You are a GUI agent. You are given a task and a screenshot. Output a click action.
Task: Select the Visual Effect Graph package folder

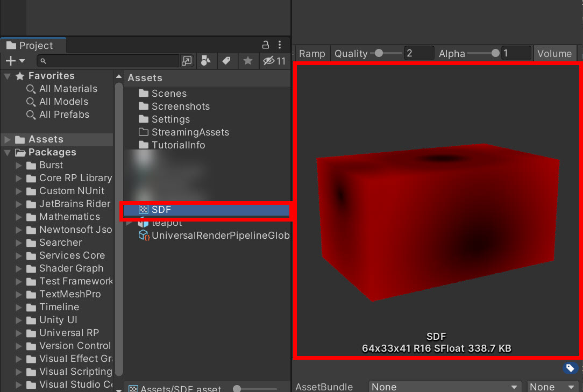tap(69, 359)
